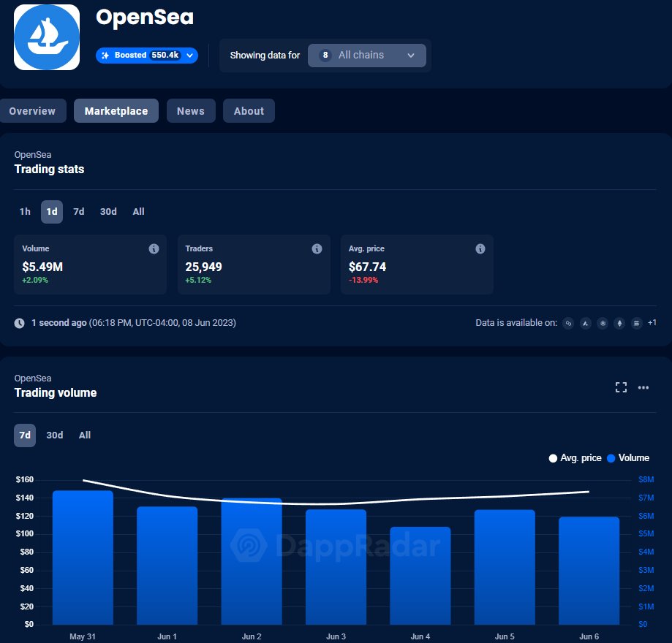This screenshot has height=643, width=672.
Task: Click the chain count badge showing 8
Action: click(x=325, y=56)
